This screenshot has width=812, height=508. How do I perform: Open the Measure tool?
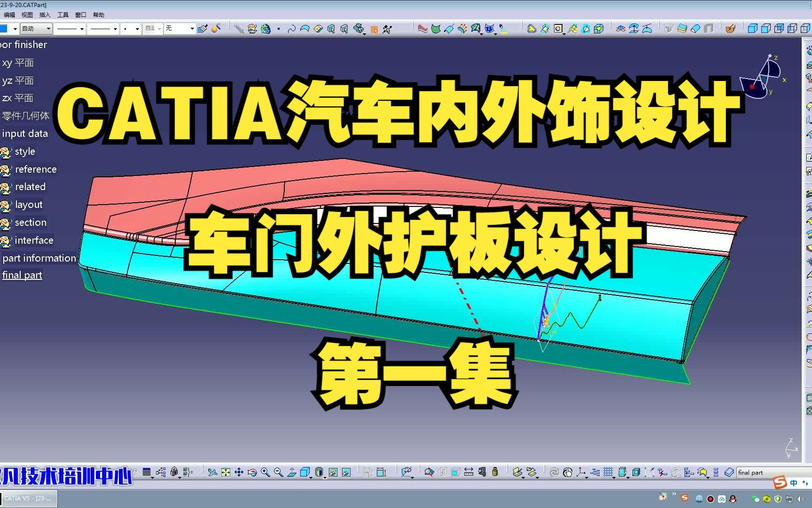(x=468, y=472)
